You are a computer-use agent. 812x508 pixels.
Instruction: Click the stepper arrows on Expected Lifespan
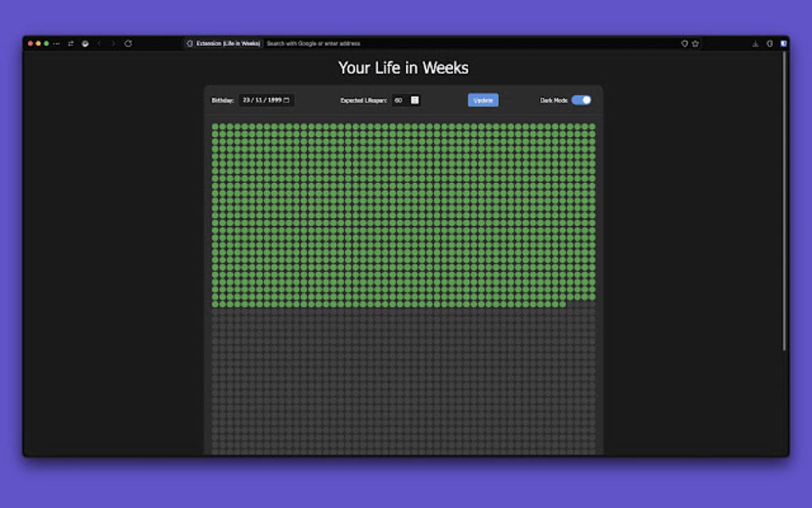click(x=414, y=100)
